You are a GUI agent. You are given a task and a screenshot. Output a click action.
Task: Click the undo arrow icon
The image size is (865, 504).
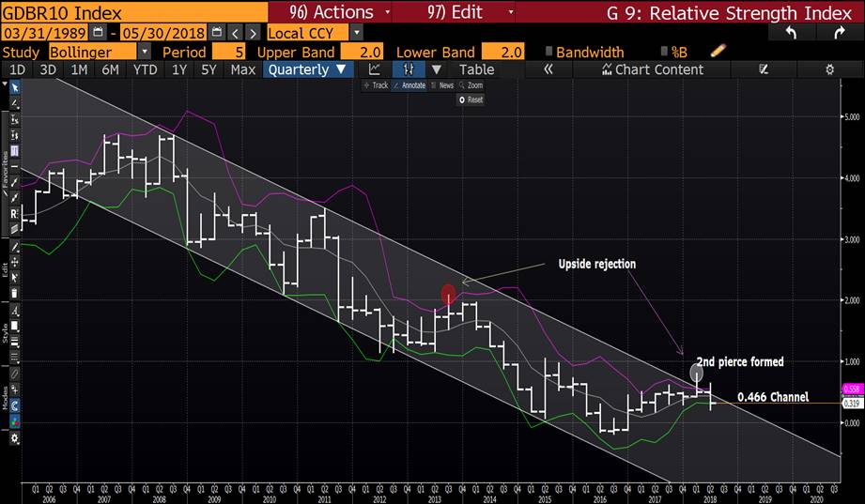coord(791,33)
